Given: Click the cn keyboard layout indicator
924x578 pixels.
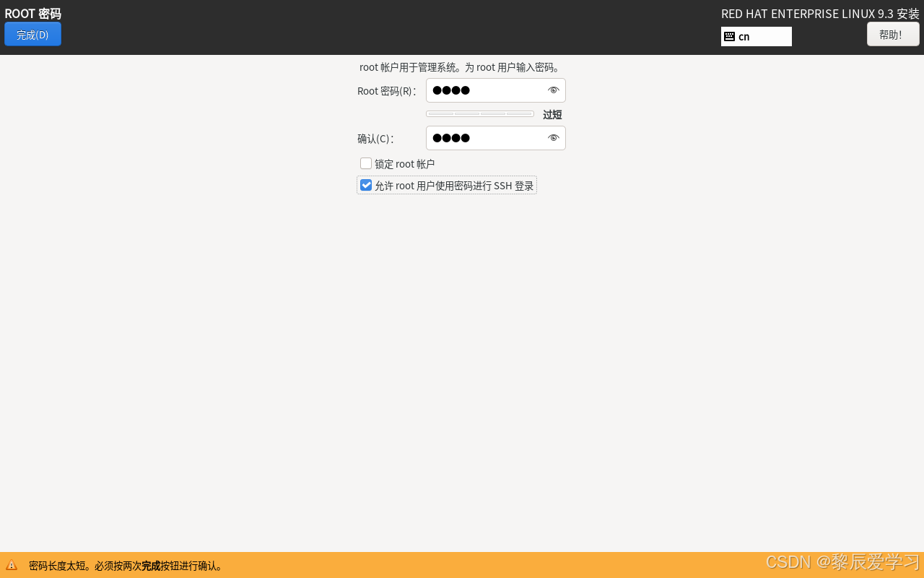Looking at the screenshot, I should [756, 36].
